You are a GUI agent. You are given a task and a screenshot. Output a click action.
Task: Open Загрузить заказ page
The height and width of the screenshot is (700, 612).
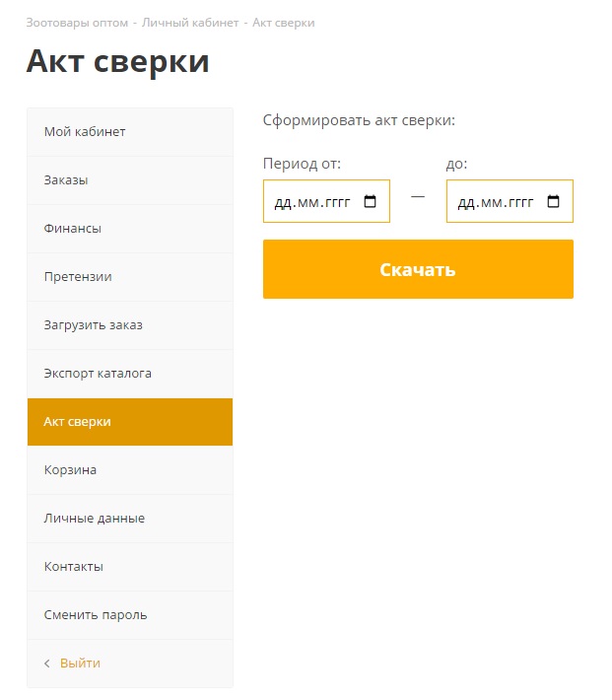point(130,325)
